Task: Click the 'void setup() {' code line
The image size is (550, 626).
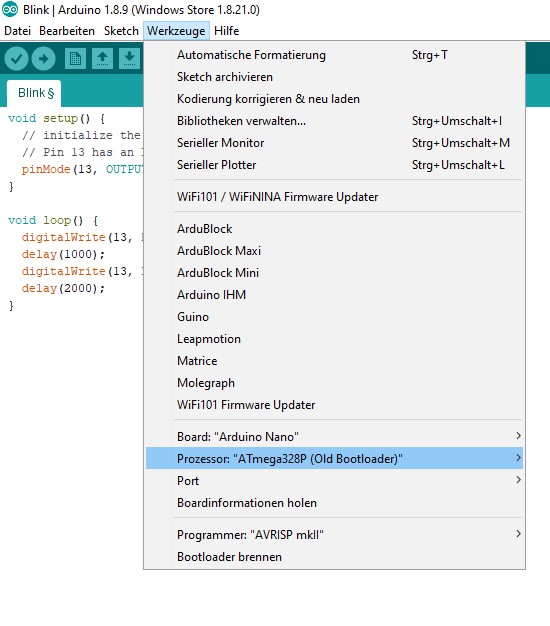Action: pyautogui.click(x=56, y=119)
